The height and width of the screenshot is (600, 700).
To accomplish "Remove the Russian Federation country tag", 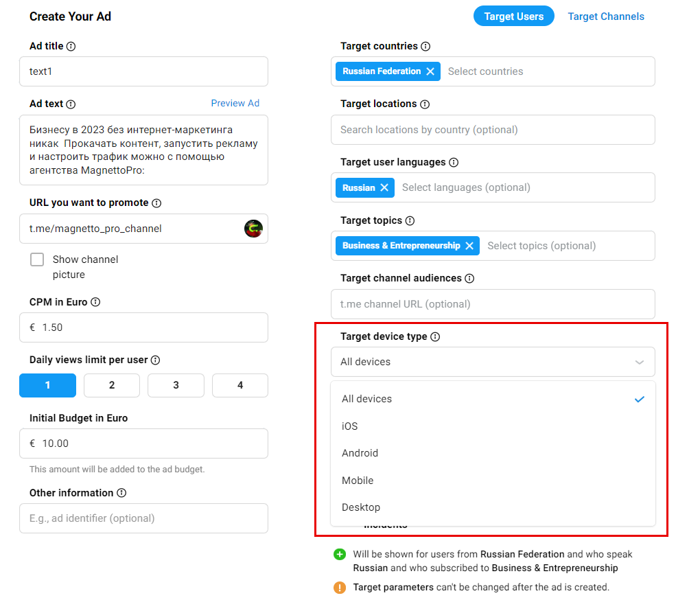I will 430,71.
